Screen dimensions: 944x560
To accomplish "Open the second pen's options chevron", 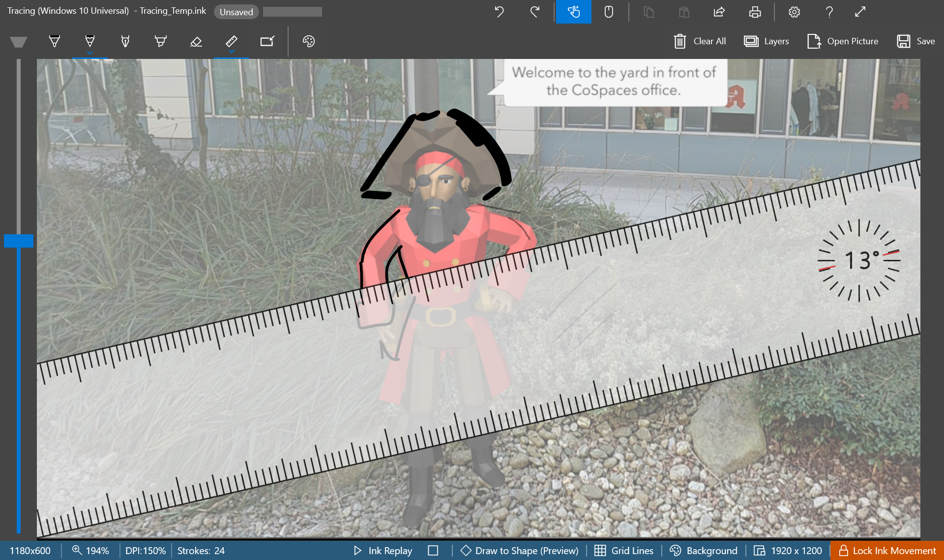I will [x=90, y=53].
